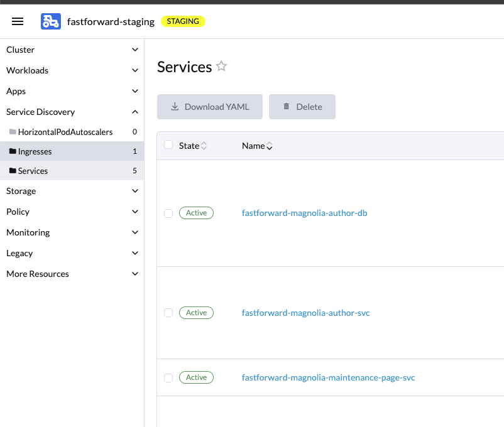Sort table by Name column arrows
This screenshot has width=504, height=427.
(270, 146)
